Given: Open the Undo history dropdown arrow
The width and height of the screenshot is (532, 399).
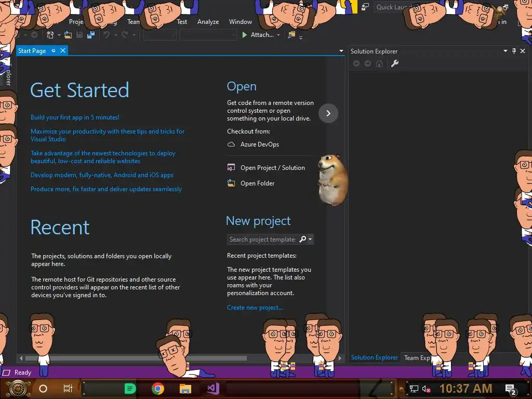Looking at the screenshot, I should [116, 35].
